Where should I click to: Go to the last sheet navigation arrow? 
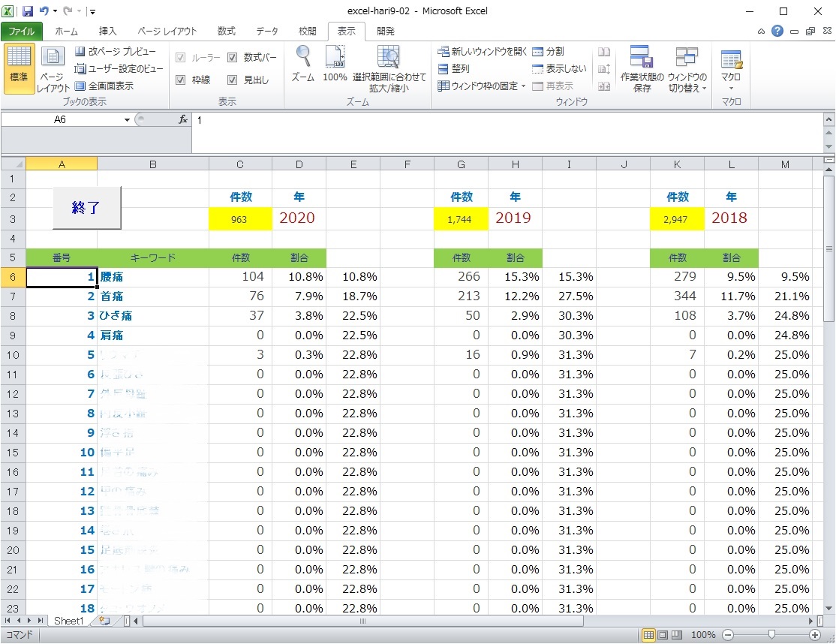point(40,621)
